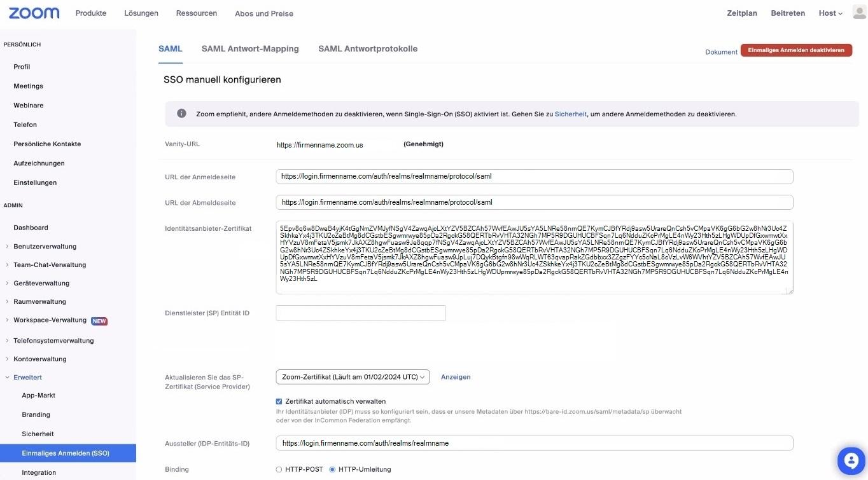
Task: Click the NEW badge next to Workspace-Verwaltung
Action: [99, 321]
